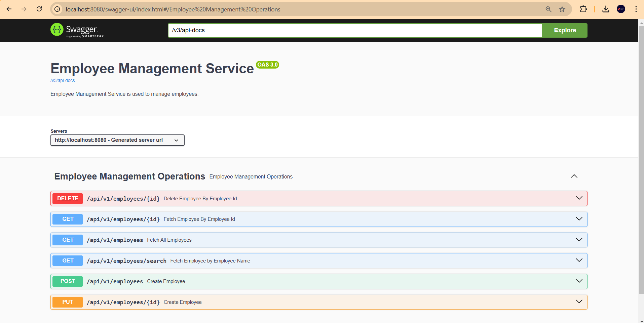
Task: Open the browser extensions puzzle icon
Action: point(583,9)
